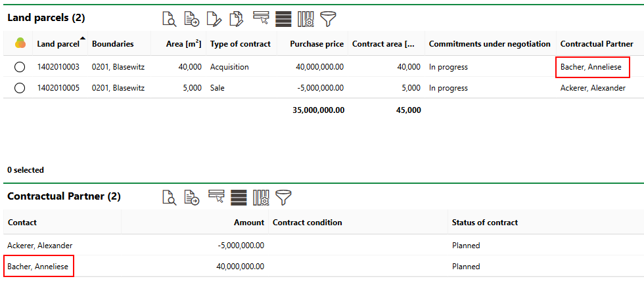Open the document search icon in the Contractual Partner toolbar

[x=170, y=197]
